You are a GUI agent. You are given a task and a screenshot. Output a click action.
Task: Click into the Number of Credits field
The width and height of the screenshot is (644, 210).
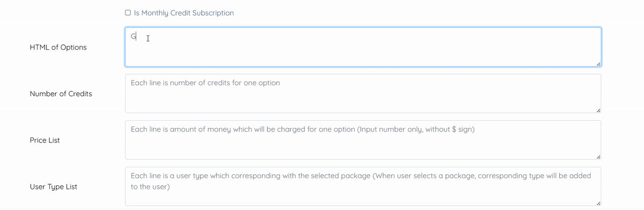pyautogui.click(x=362, y=96)
